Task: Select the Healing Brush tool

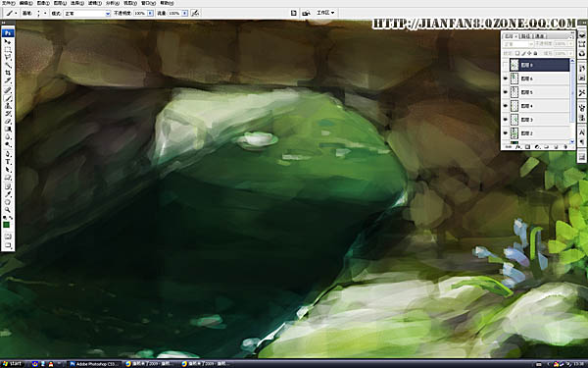Action: (8, 89)
